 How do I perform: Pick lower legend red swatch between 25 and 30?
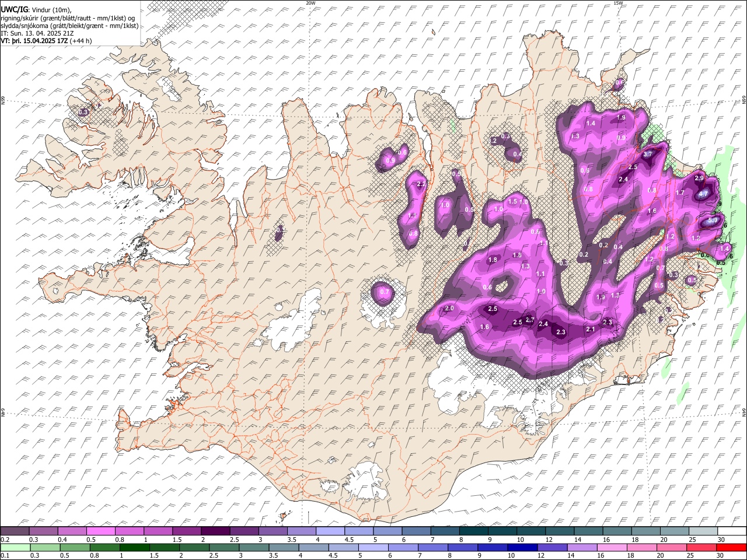(702, 548)
